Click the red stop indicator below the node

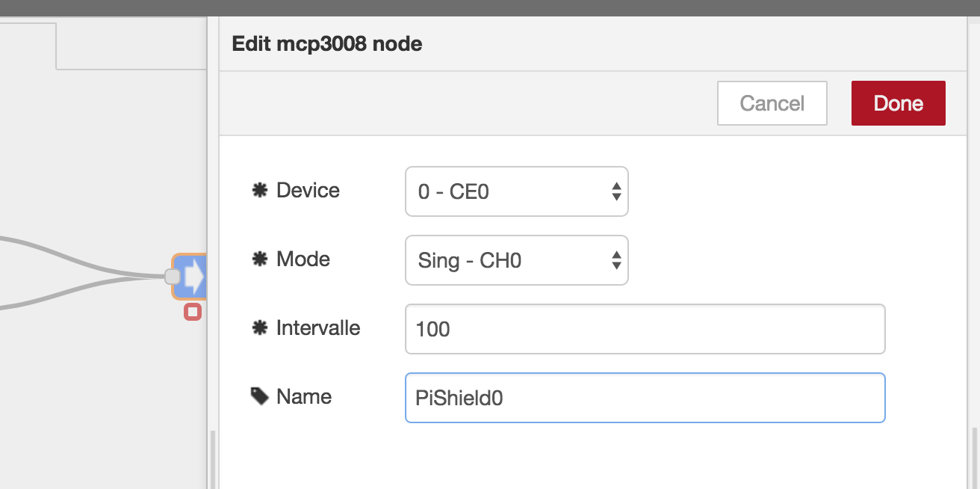(x=192, y=312)
